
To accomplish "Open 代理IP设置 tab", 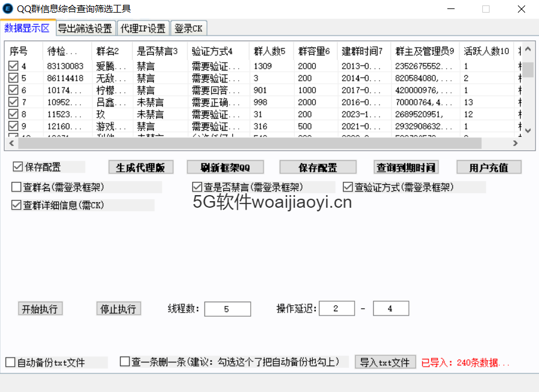I will 143,28.
